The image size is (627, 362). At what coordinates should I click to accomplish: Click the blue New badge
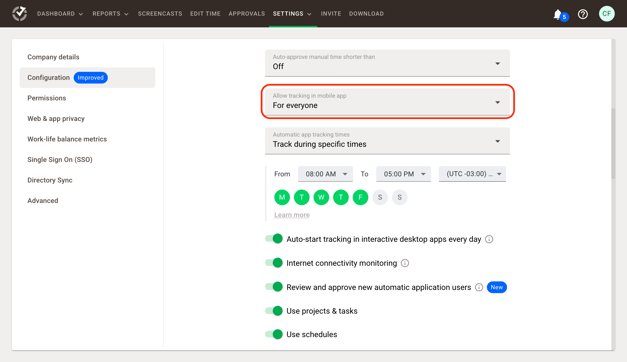pos(497,287)
